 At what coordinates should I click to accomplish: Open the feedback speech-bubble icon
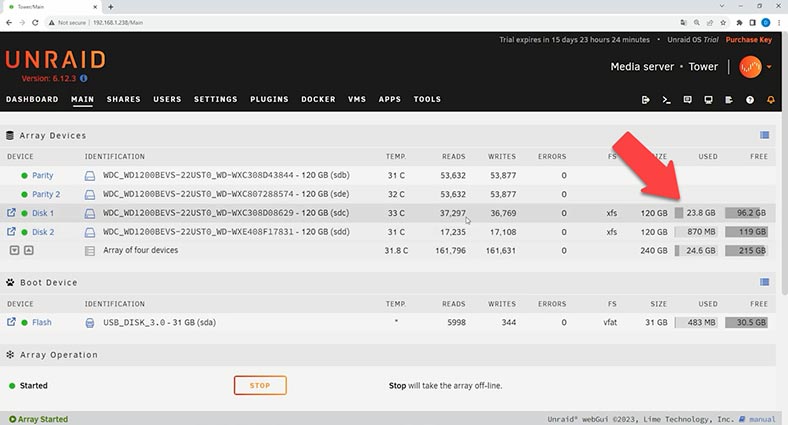[x=687, y=100]
